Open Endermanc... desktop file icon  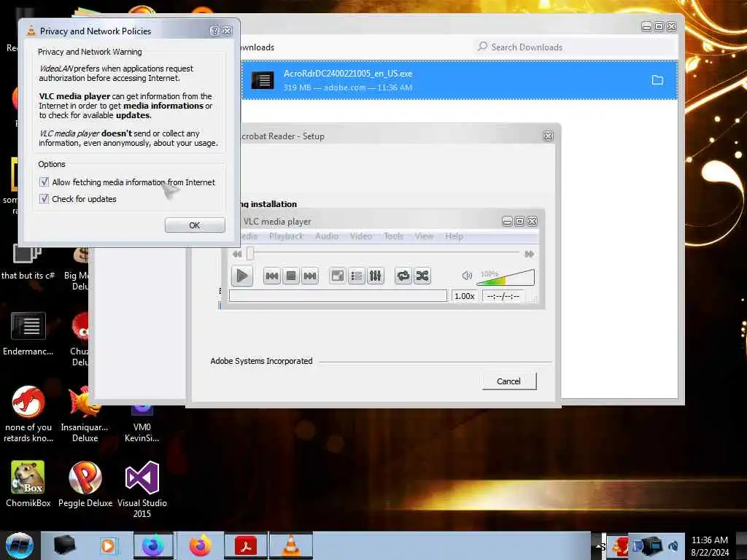point(28,334)
